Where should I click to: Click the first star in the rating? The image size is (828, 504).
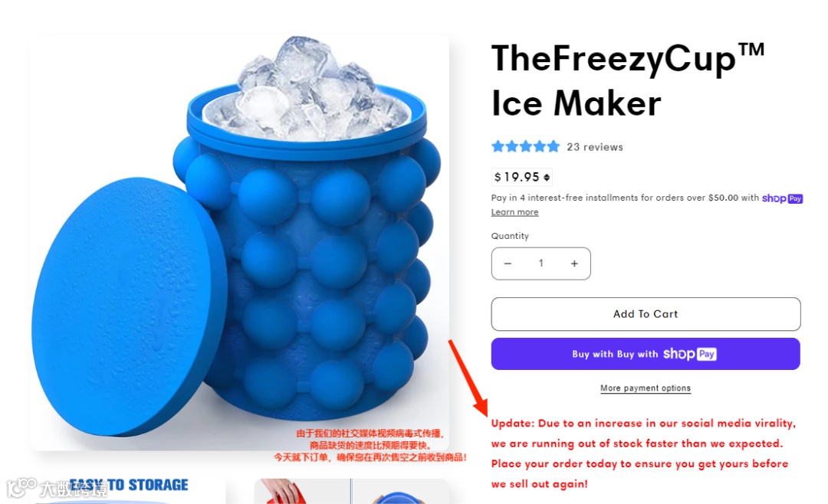(498, 146)
